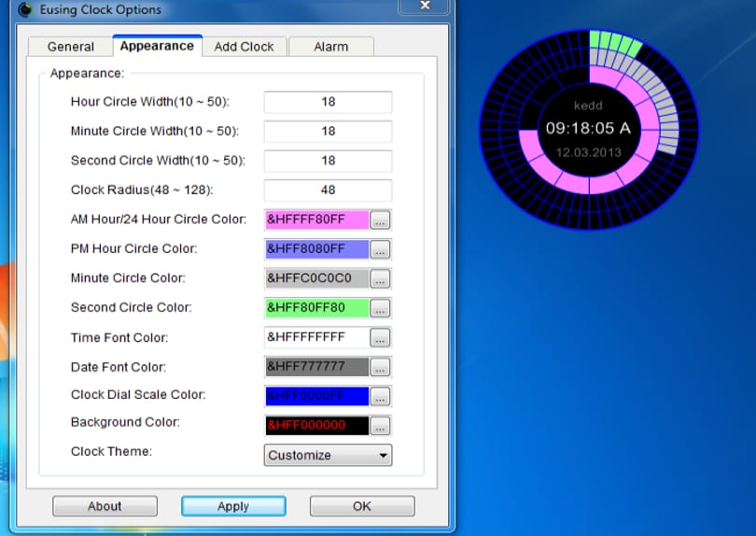Click ellipsis button beside Minute Circle Color
Screen dimensions: 756x536
380,279
